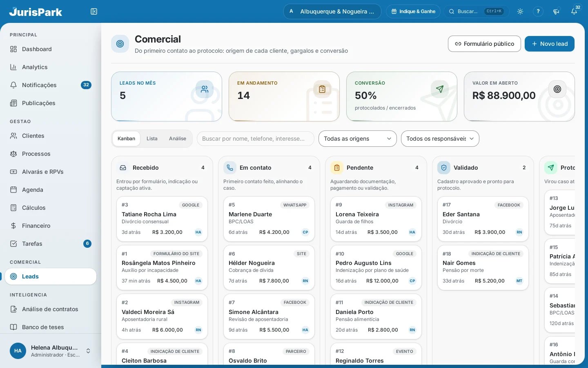Open Agenda sidebar item
588x368 pixels.
pyautogui.click(x=51, y=190)
